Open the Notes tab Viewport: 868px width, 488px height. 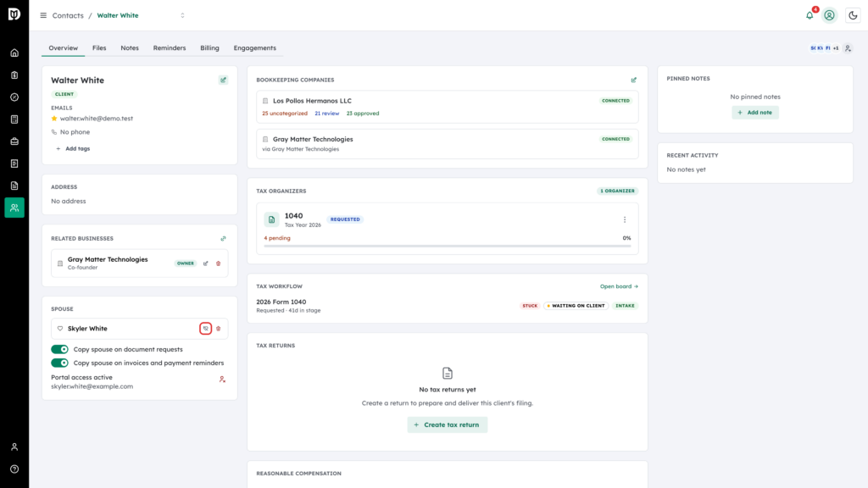click(130, 48)
